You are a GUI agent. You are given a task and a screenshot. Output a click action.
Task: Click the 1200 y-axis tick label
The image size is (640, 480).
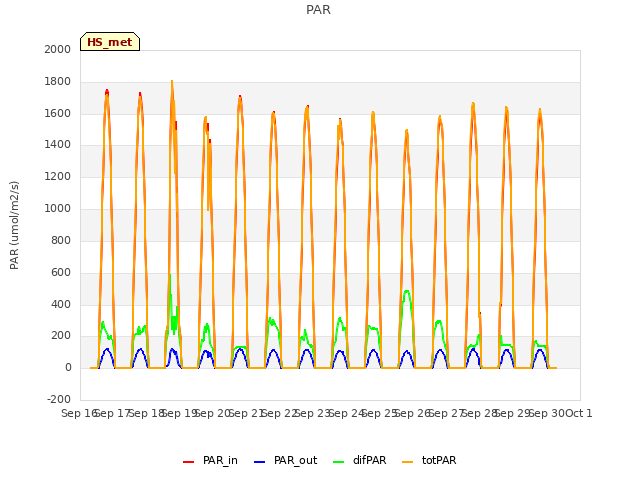(x=58, y=177)
